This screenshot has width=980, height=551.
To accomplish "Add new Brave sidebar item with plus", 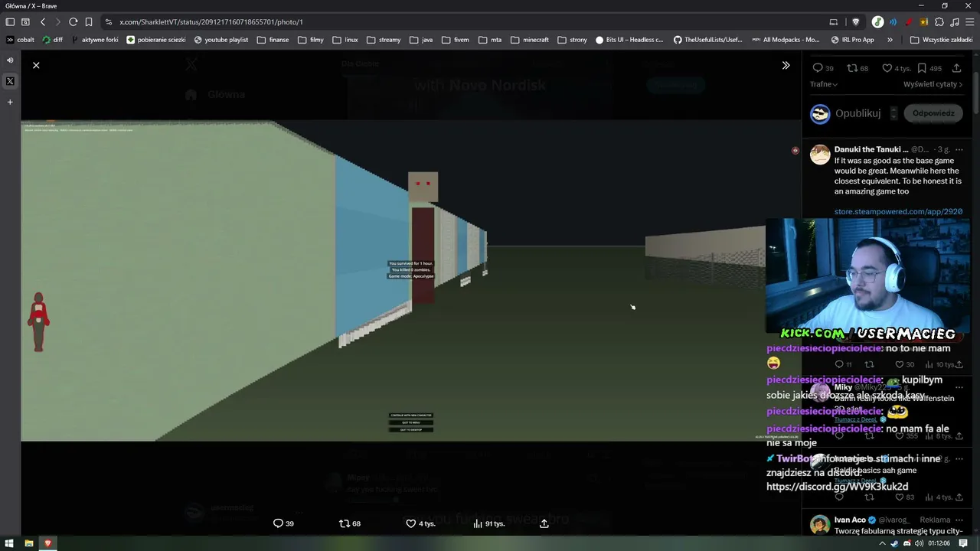I will (10, 102).
